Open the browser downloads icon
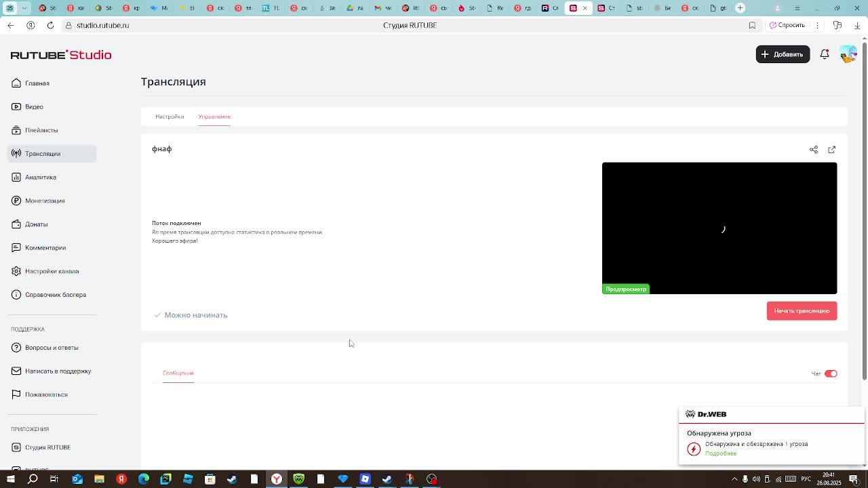The height and width of the screenshot is (488, 868). click(857, 25)
